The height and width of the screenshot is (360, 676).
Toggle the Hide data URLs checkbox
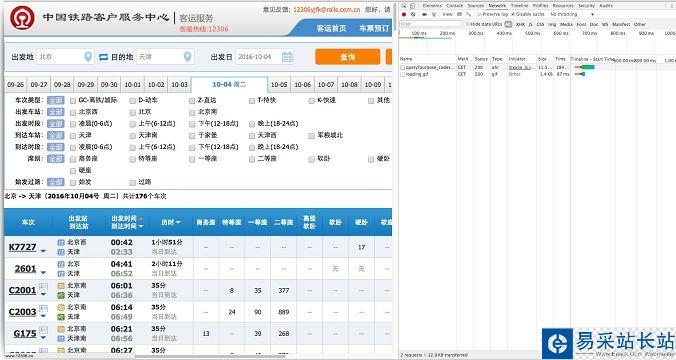coord(468,25)
